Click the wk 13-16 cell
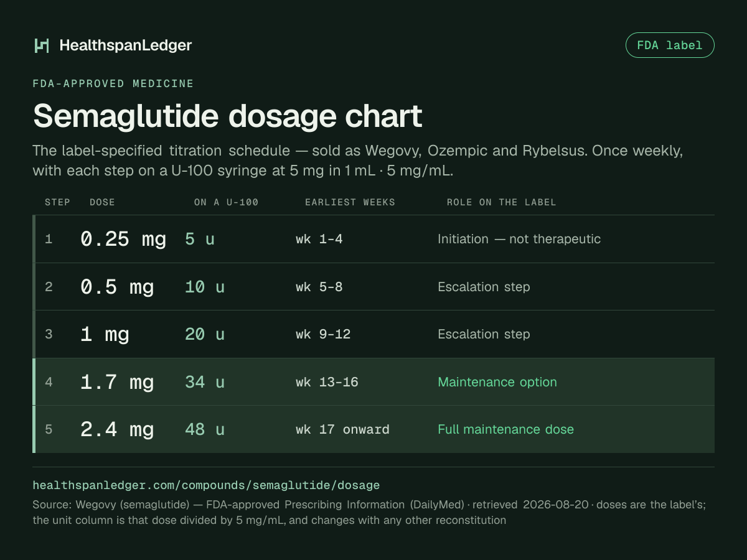Image resolution: width=747 pixels, height=560 pixels. click(327, 382)
